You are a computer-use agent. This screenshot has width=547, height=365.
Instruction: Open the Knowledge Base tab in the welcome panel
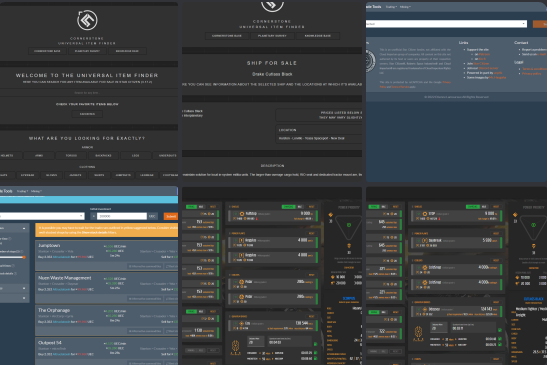click(x=127, y=51)
